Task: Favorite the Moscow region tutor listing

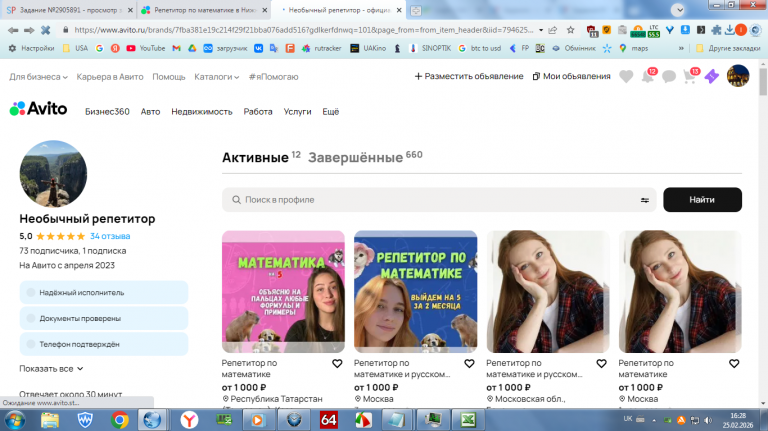Action: click(x=601, y=363)
